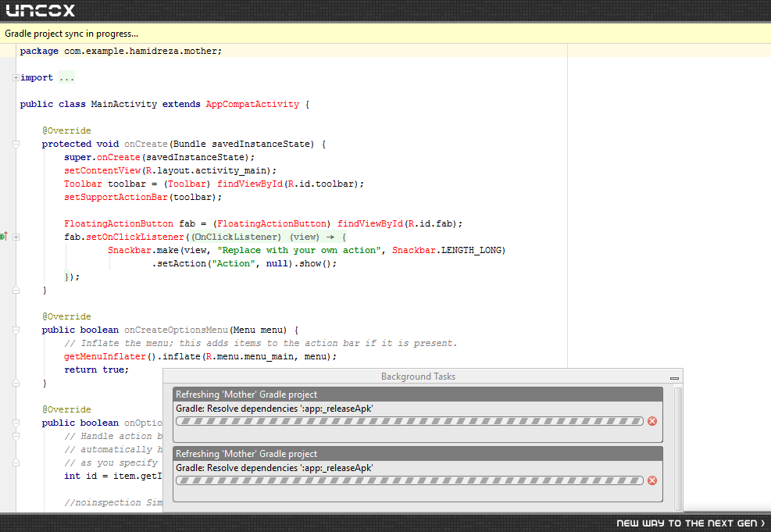Viewport: 771px width, 532px height.
Task: Click the first 'Resolve dependencies' status line
Action: 274,409
